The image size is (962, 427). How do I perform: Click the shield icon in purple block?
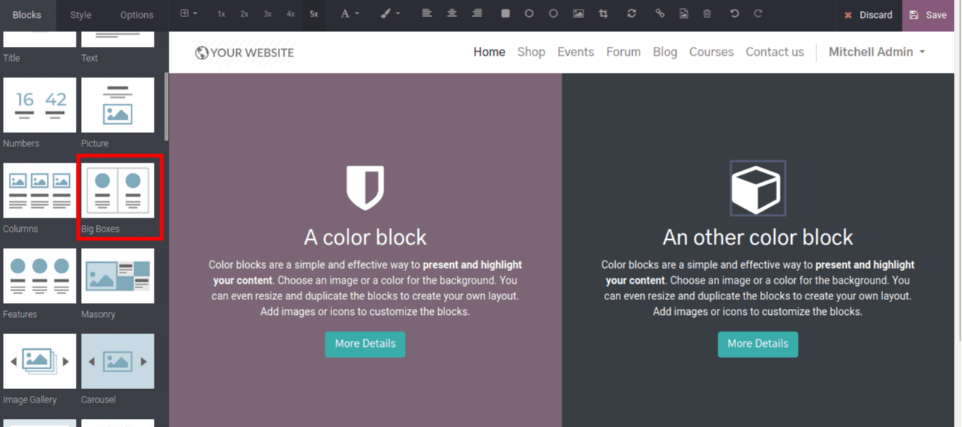click(365, 188)
